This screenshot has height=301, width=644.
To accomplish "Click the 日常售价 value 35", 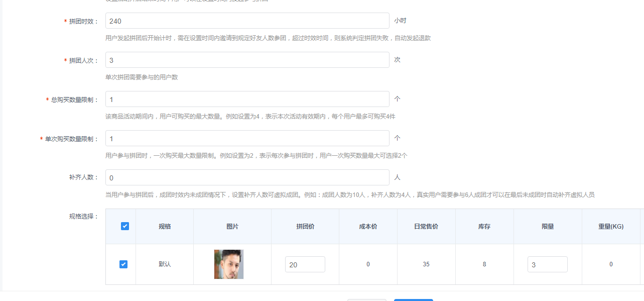I will (x=426, y=264).
